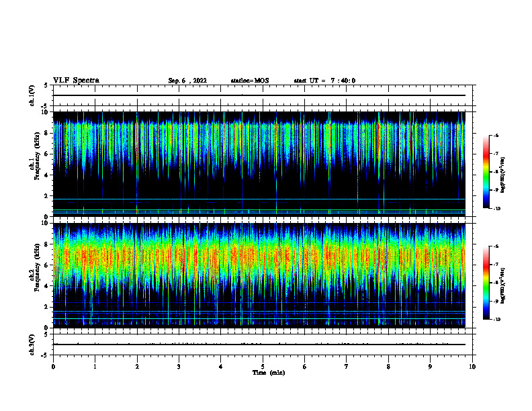Click the "4" kHz tick on ch.1 frequency axis
532x411 pixels.
click(x=46, y=175)
